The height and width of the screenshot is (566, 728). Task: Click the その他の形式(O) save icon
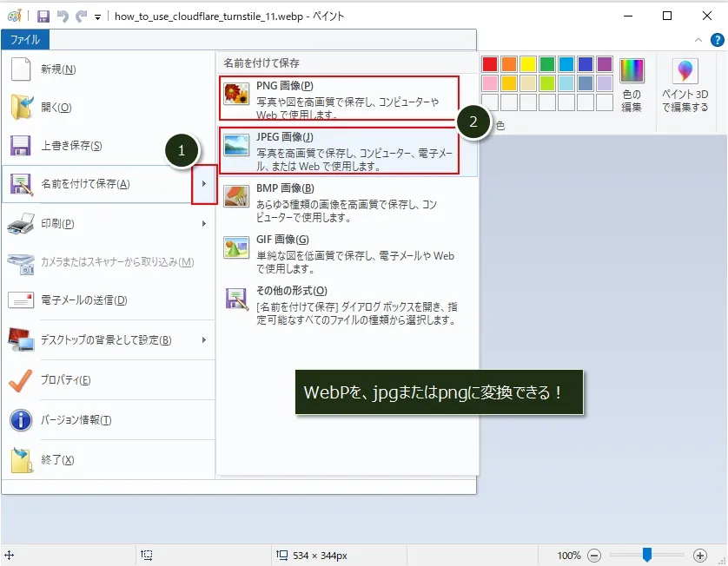(x=237, y=299)
